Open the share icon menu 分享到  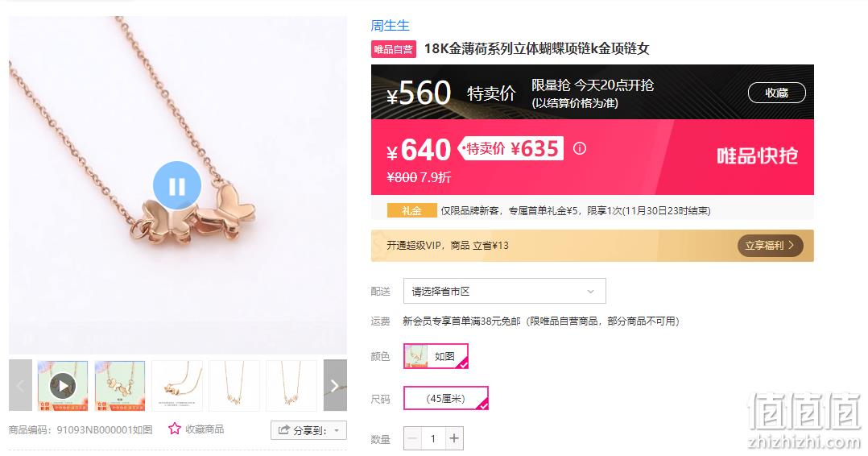point(308,430)
